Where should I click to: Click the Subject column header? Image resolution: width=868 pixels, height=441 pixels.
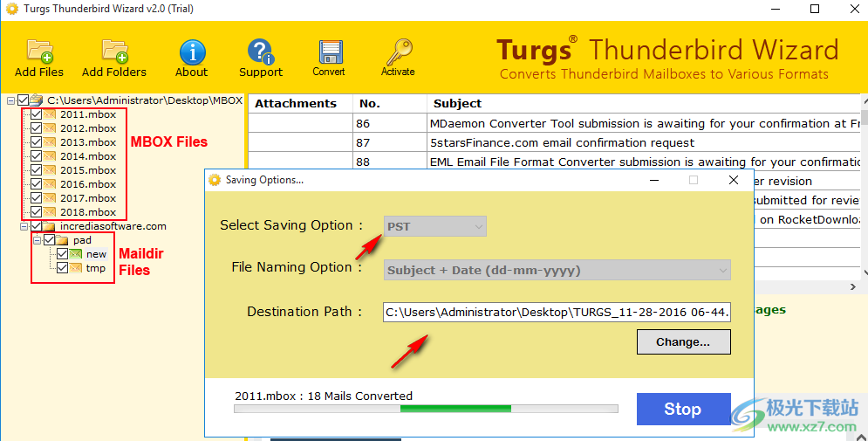click(x=643, y=104)
